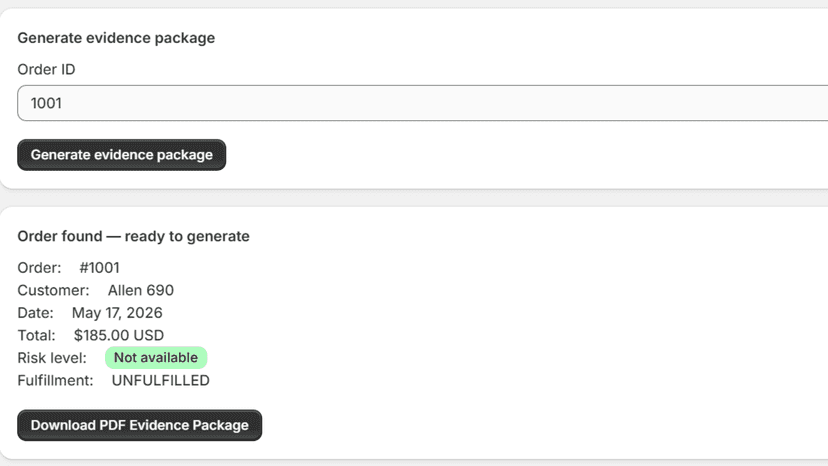Click the Generate evidence package button
The image size is (828, 466).
pos(121,155)
